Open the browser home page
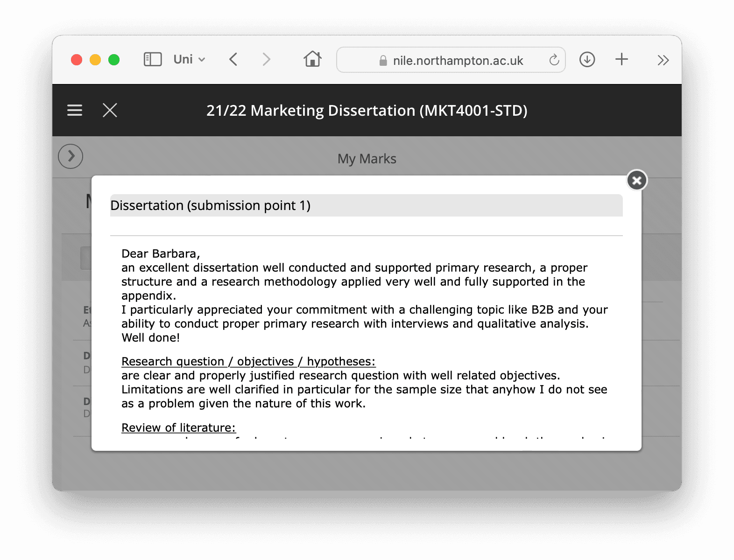This screenshot has width=734, height=560. [x=312, y=59]
